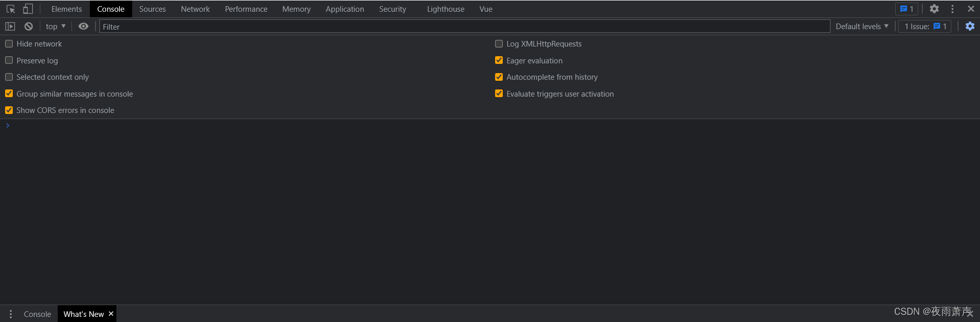980x322 pixels.
Task: Show the console sidebar icon
Action: pyautogui.click(x=10, y=27)
